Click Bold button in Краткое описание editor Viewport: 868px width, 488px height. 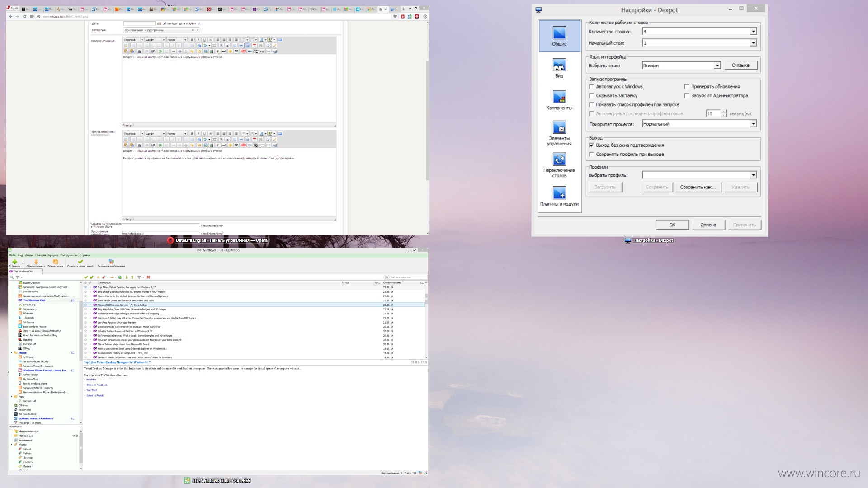coord(192,40)
